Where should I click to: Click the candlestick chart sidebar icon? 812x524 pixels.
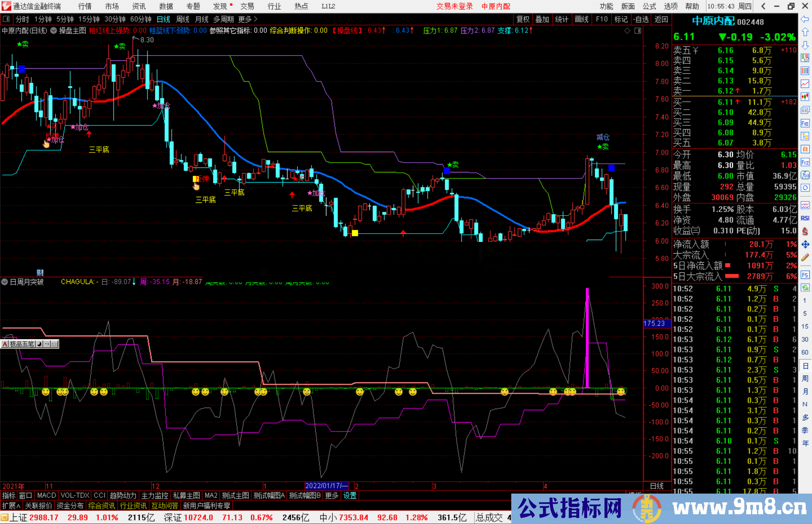pyautogui.click(x=805, y=97)
